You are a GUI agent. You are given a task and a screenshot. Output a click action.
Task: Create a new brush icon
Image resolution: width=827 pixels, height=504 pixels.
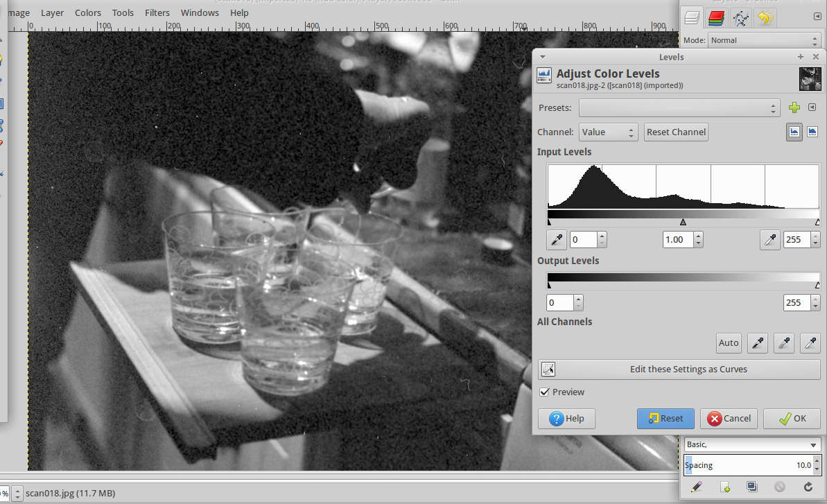(725, 487)
